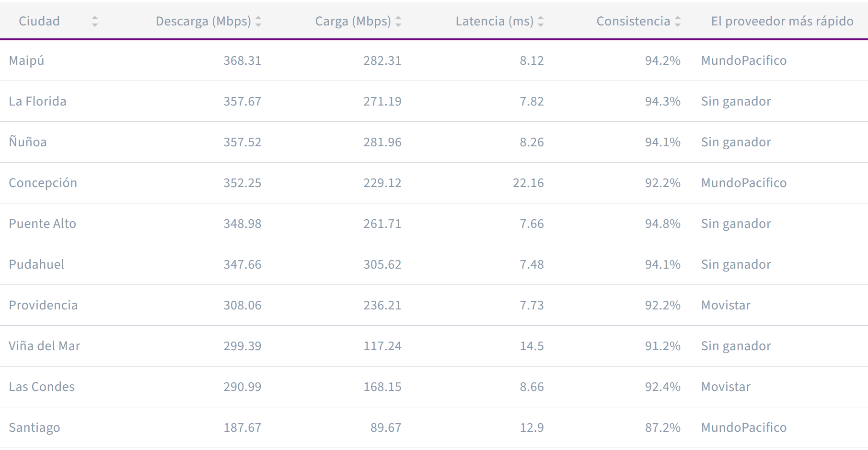The width and height of the screenshot is (868, 450).
Task: Sort table by Ciudad sort arrows
Action: [95, 21]
